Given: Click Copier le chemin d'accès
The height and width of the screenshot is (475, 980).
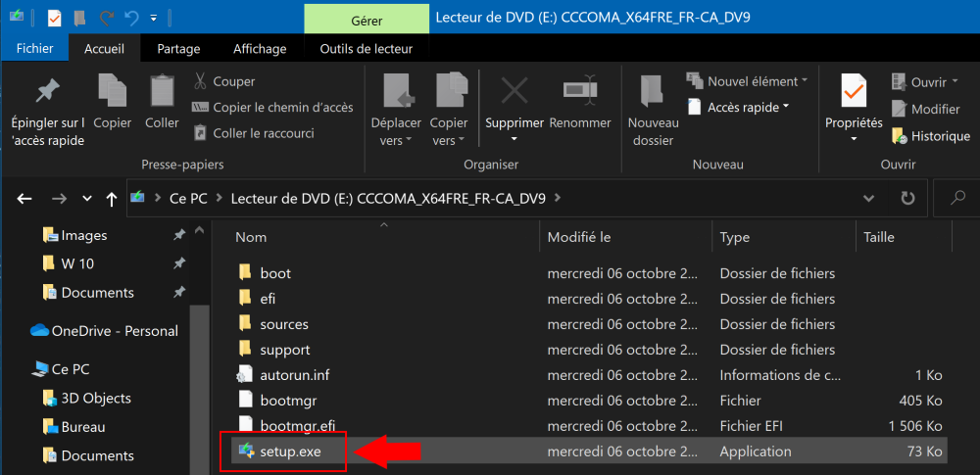Looking at the screenshot, I should tap(271, 107).
